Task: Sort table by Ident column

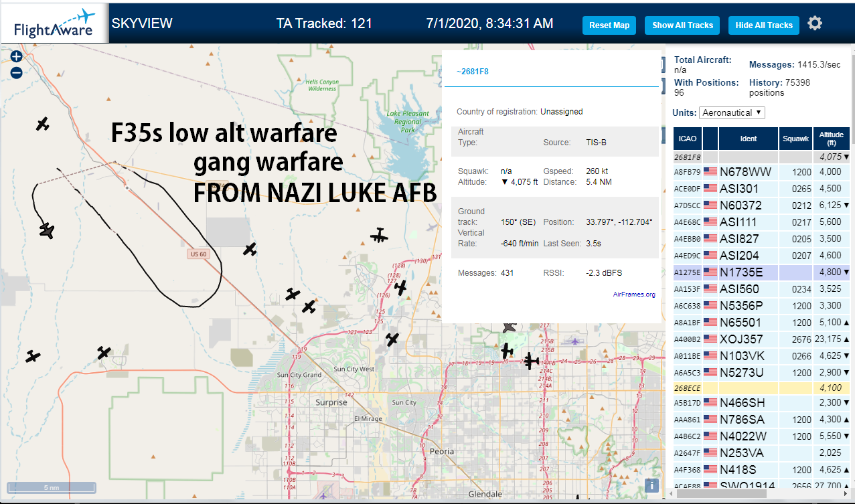Action: (749, 139)
